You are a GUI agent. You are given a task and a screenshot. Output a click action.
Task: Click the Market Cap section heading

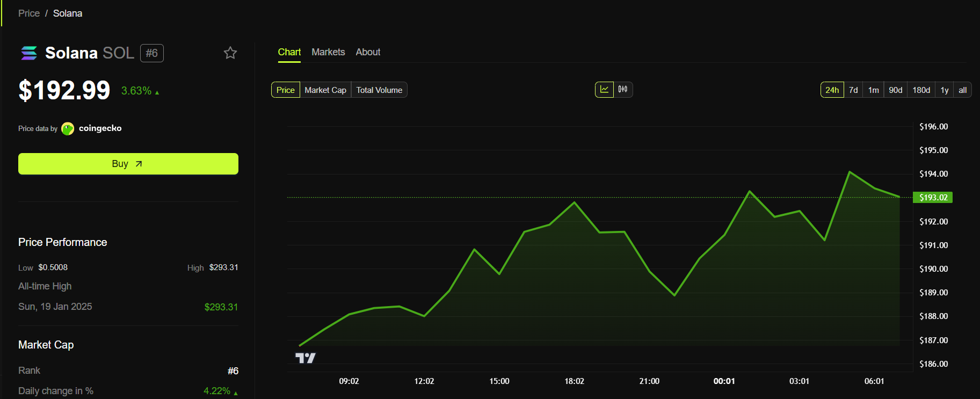point(46,345)
